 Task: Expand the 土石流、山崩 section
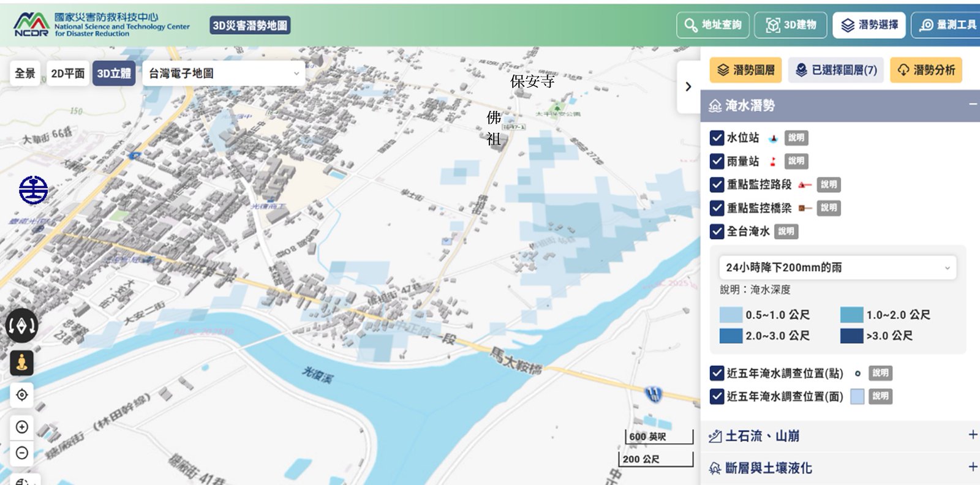click(972, 435)
